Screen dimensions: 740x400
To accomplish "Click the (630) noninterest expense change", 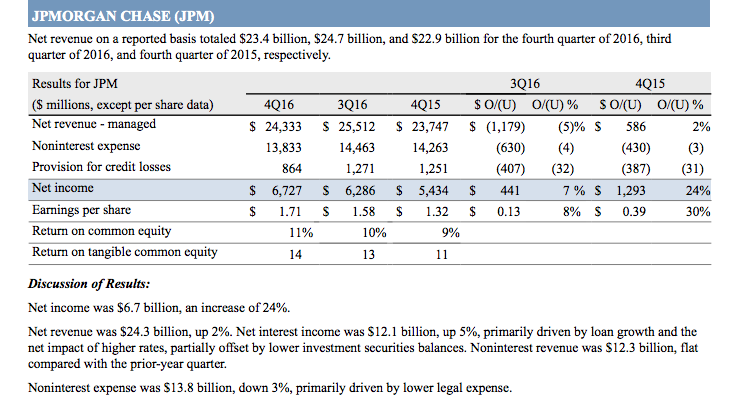I will (510, 148).
